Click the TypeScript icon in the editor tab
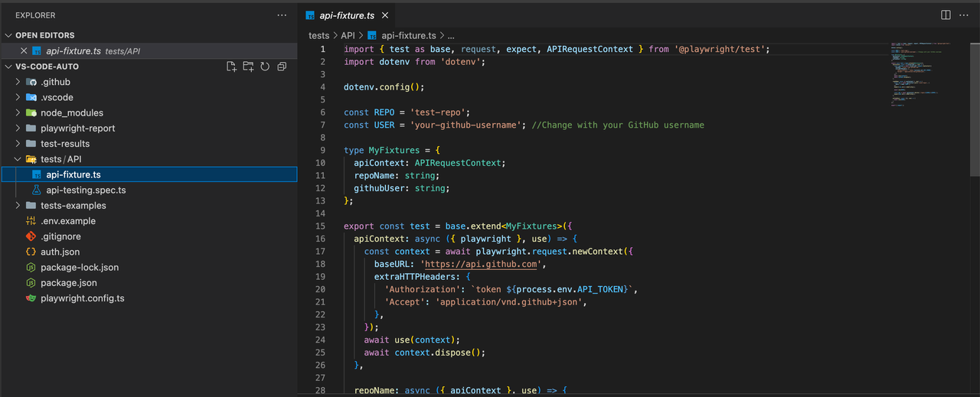Screen dimensions: 980x397 [310, 15]
